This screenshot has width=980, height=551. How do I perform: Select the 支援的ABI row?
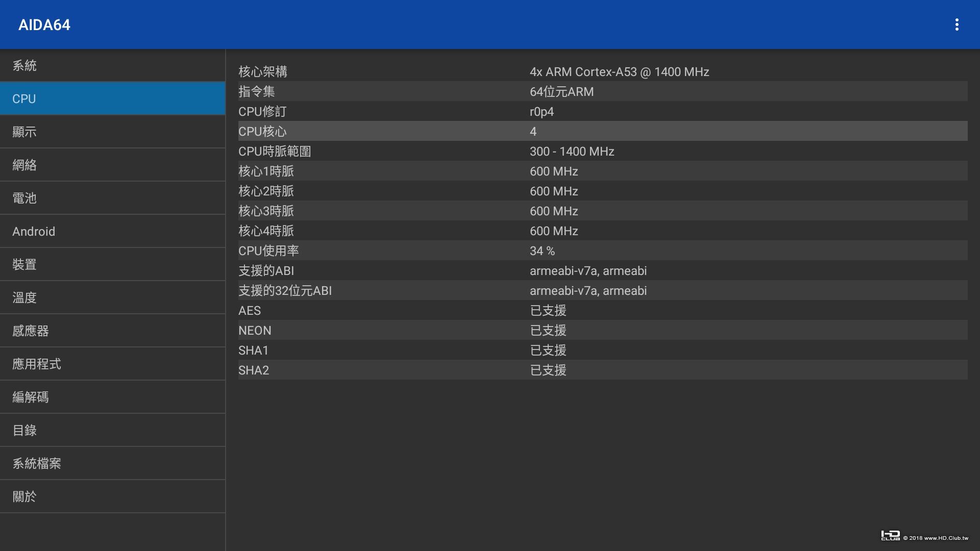tap(603, 270)
